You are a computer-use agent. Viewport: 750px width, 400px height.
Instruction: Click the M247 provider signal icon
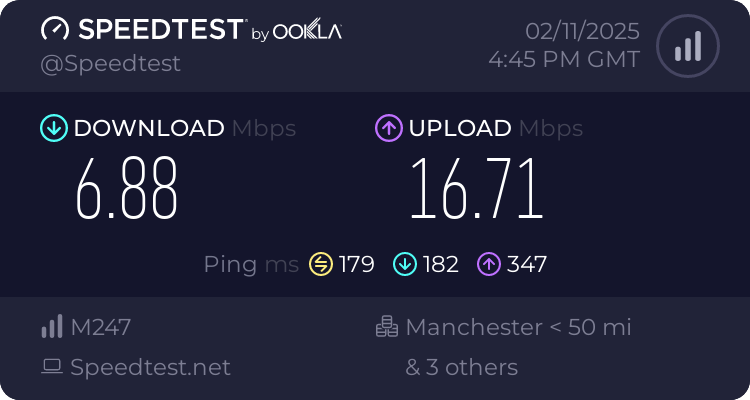[52, 326]
